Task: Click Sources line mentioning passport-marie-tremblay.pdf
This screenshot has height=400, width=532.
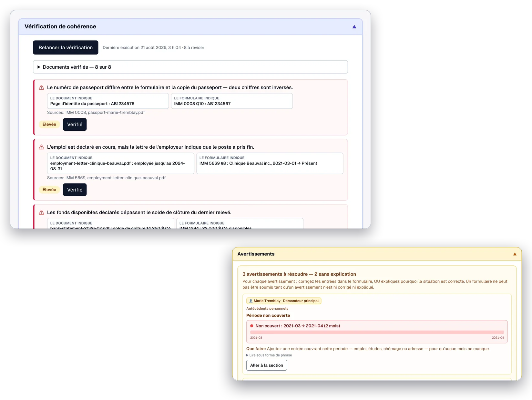Action: click(96, 113)
